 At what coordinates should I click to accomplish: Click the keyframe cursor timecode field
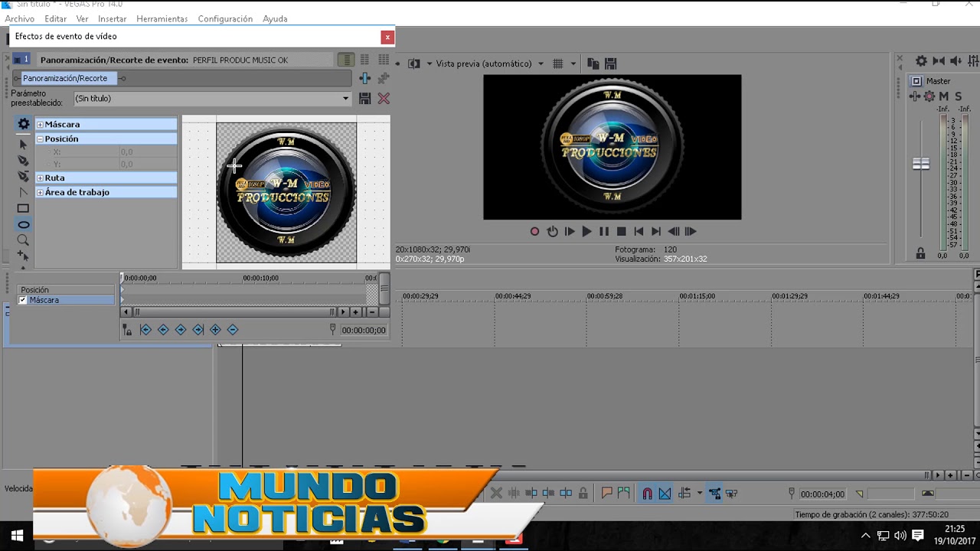(x=364, y=330)
